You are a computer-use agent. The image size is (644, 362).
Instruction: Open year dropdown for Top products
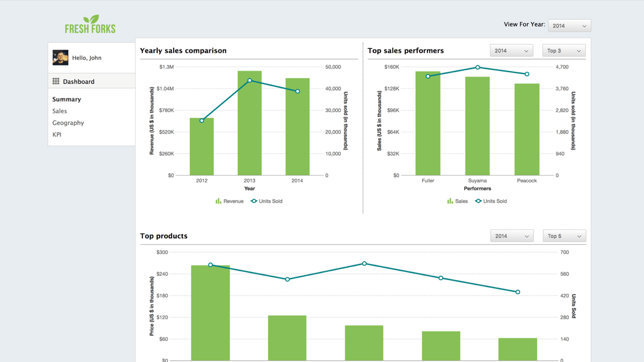511,236
